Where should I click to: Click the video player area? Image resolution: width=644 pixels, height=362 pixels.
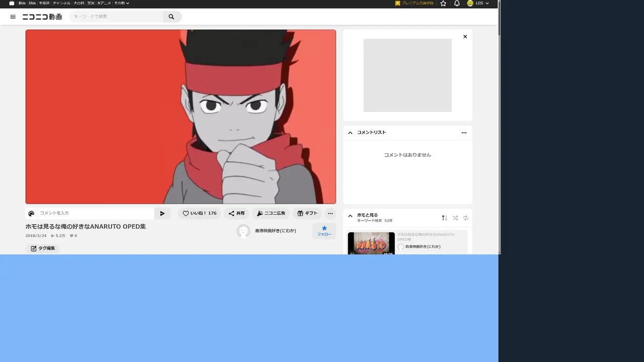pyautogui.click(x=181, y=117)
